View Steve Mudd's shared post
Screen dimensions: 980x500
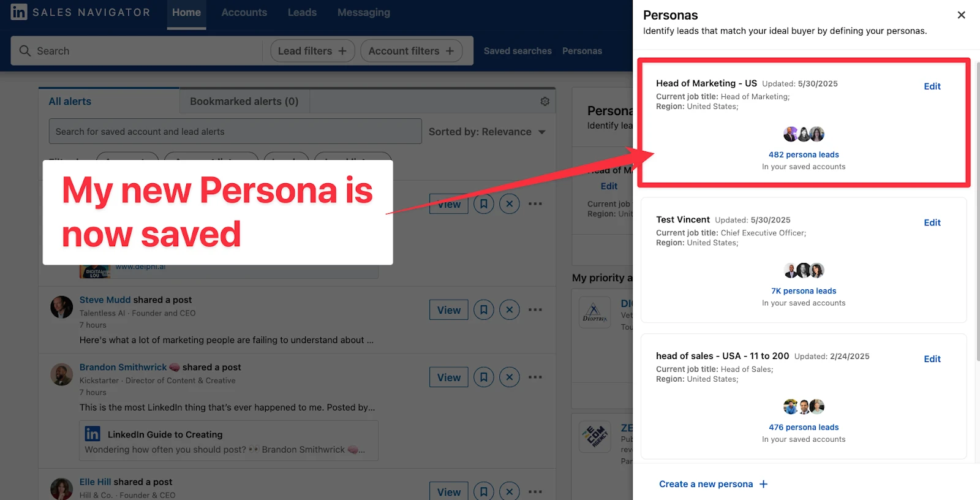[x=448, y=310]
